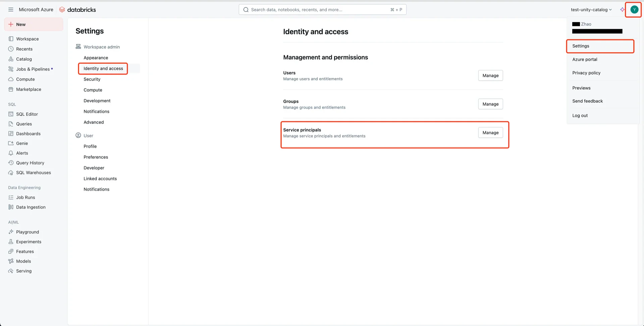
Task: Open Recents clock icon
Action: 11,49
